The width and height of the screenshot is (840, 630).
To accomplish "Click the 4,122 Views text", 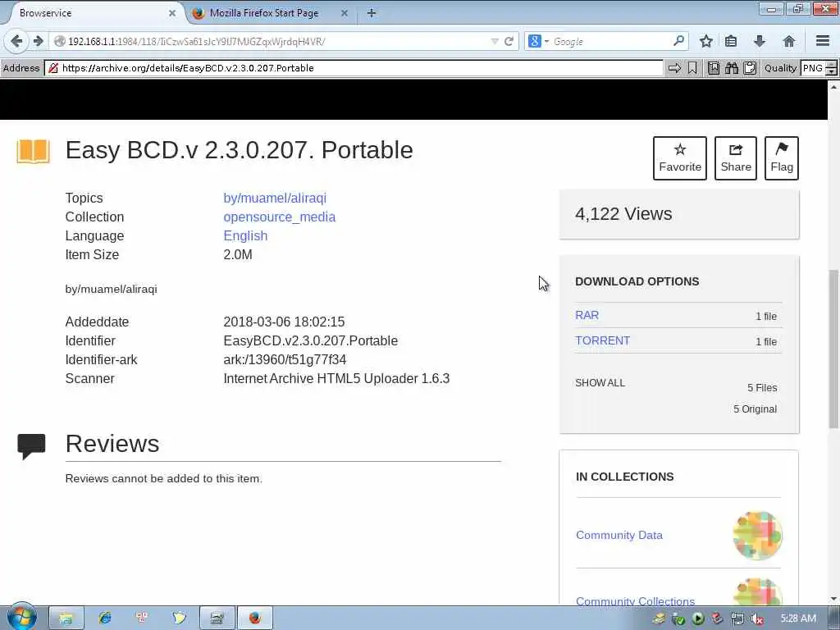I will (623, 214).
